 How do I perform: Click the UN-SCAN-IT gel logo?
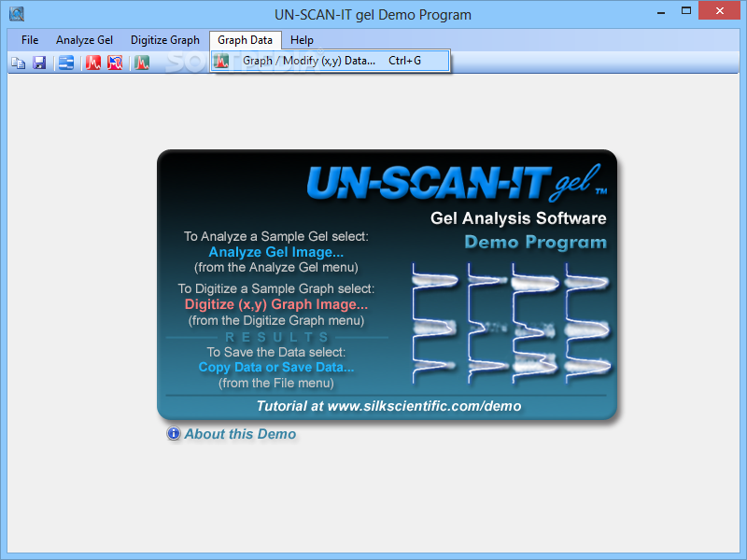457,183
